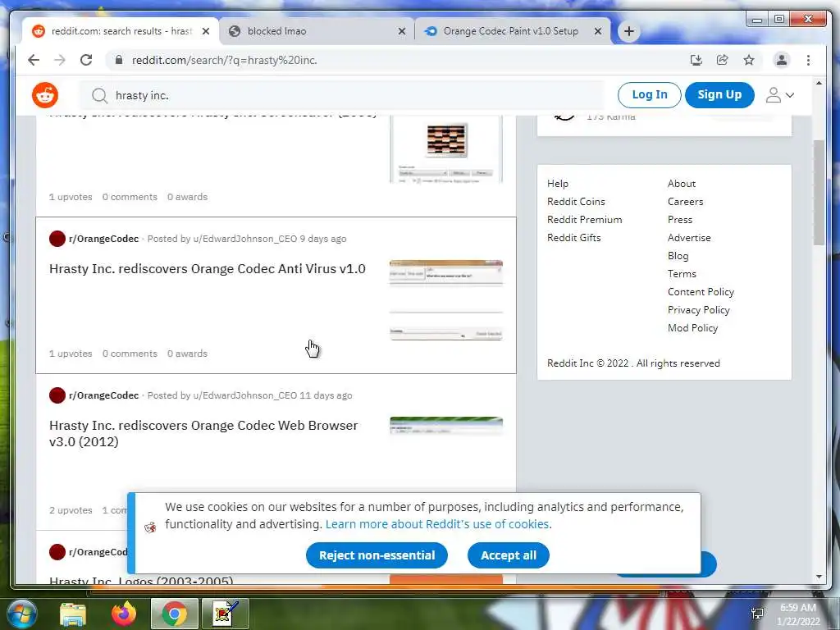The width and height of the screenshot is (840, 630).
Task: Go back with the browser back arrow
Action: (x=34, y=60)
